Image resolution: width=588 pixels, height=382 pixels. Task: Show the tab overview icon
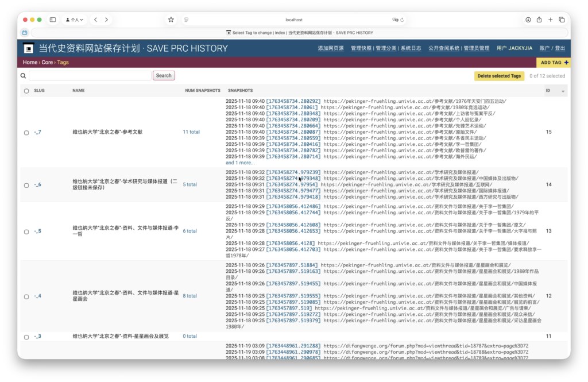pos(562,20)
